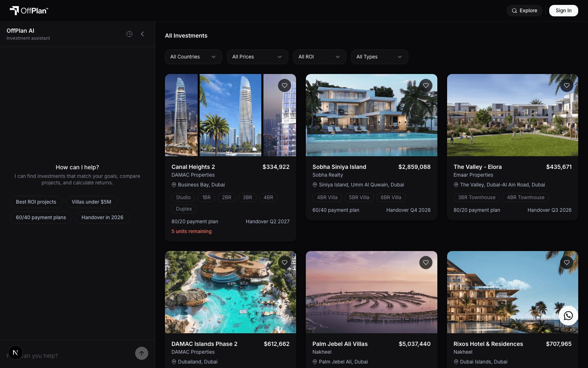
Task: Click the $5,037,440 price
Action: (414, 344)
